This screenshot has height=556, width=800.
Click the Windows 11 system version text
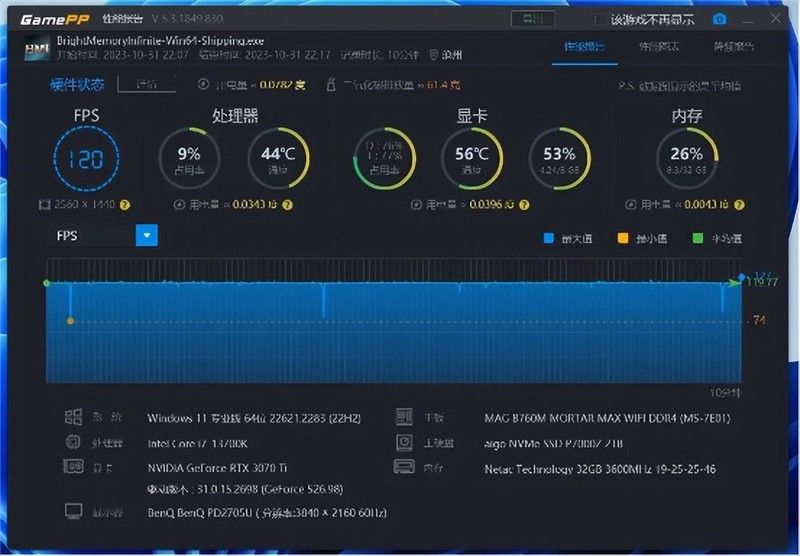coord(254,418)
